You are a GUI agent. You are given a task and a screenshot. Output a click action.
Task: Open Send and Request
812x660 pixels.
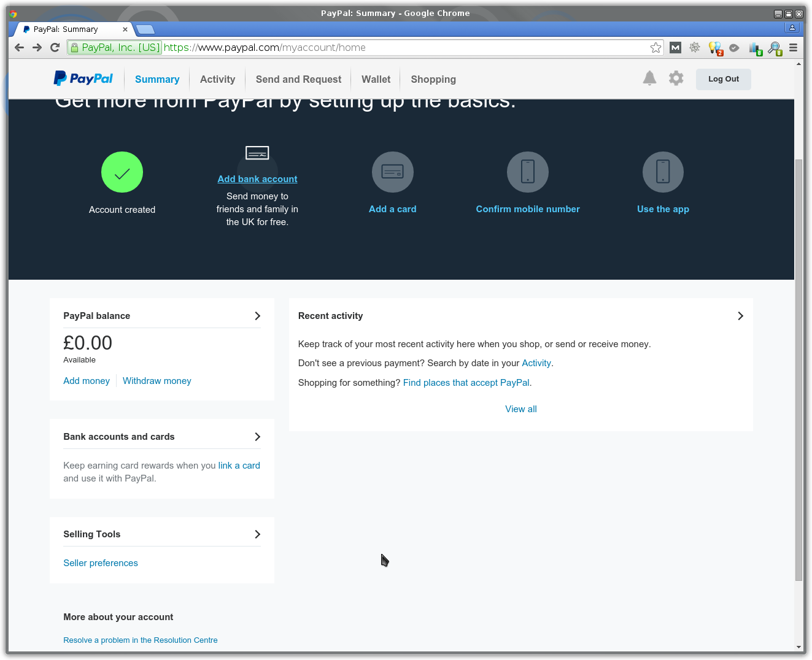point(298,79)
